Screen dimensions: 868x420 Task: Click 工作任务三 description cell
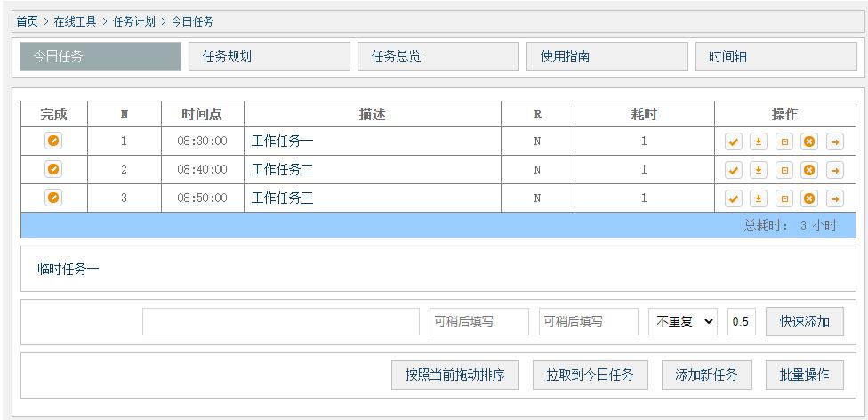(373, 198)
